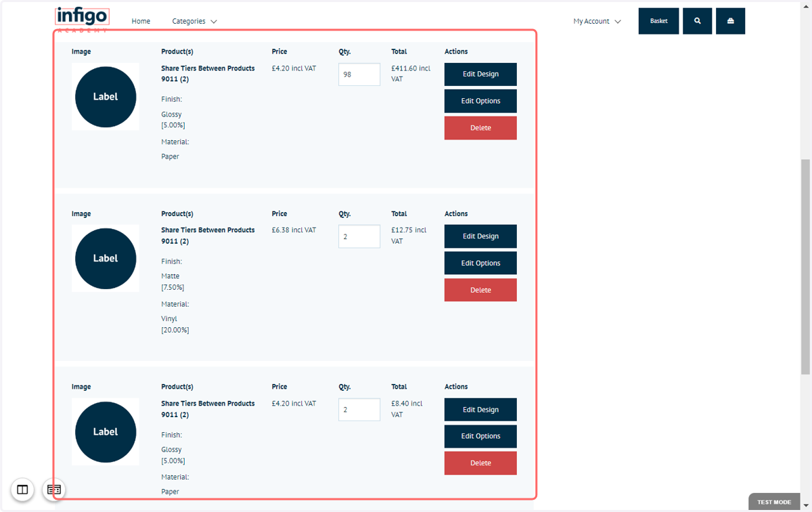Click the page vertical scrollbar thumb
The height and width of the screenshot is (512, 812).
[x=805, y=267]
